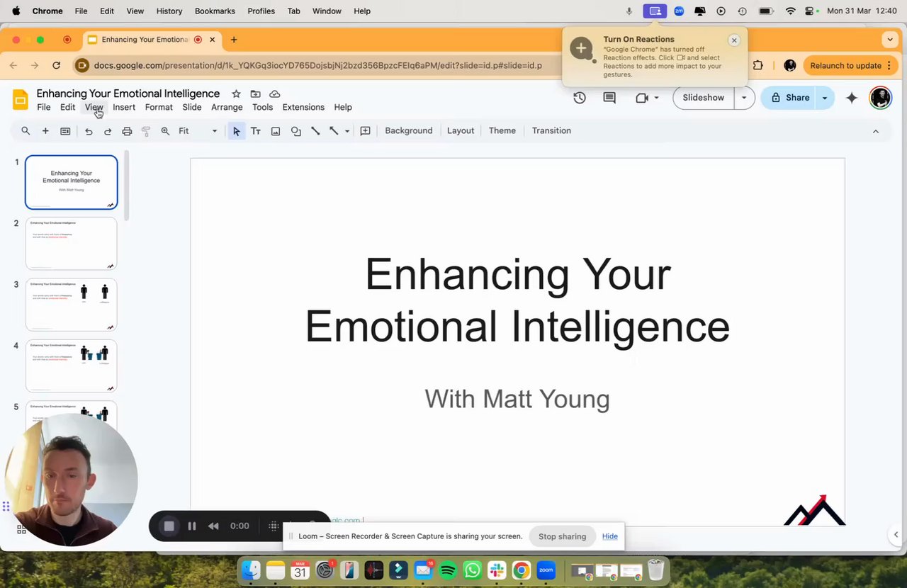
Task: Open macOS Bookmarks menu
Action: tap(215, 11)
